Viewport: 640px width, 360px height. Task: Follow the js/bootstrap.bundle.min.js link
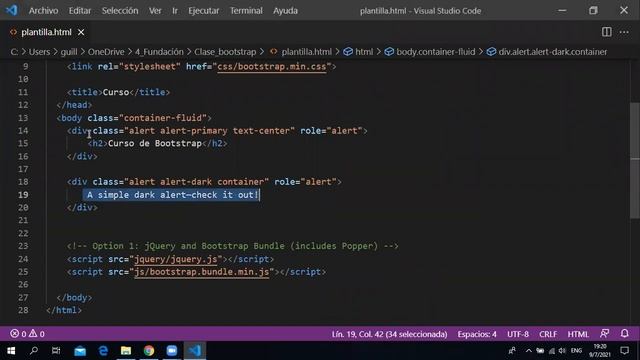click(202, 272)
